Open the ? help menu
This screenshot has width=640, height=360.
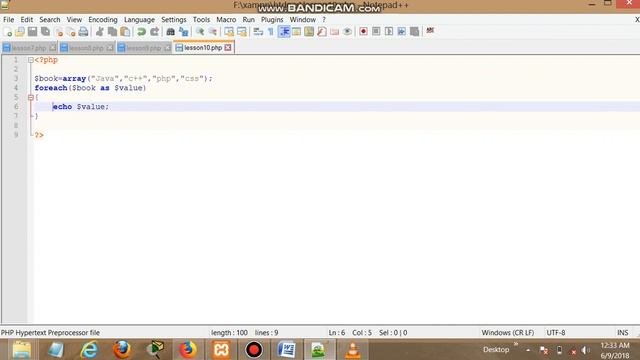(x=324, y=20)
